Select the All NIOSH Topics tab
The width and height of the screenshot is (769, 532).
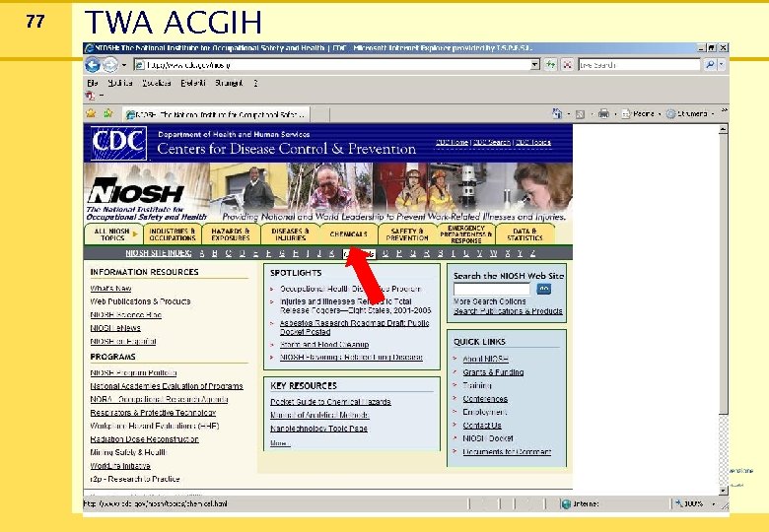(x=113, y=234)
